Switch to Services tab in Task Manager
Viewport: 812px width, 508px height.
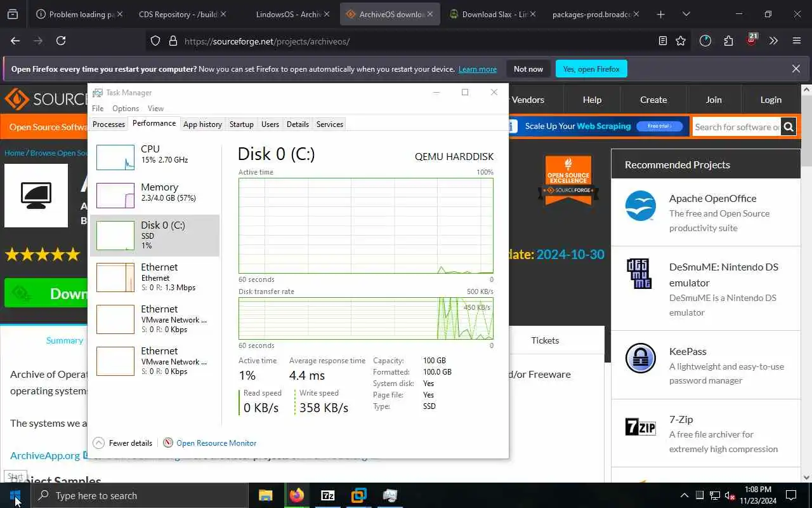[330, 124]
